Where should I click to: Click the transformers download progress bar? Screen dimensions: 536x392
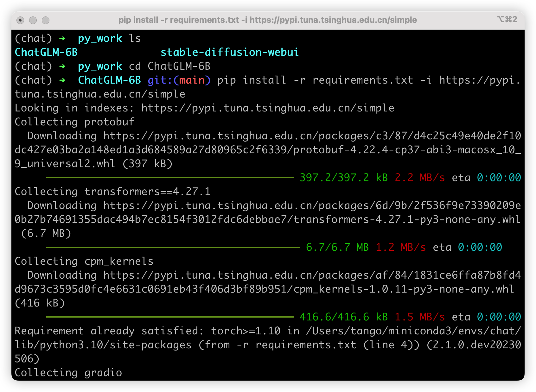click(173, 247)
